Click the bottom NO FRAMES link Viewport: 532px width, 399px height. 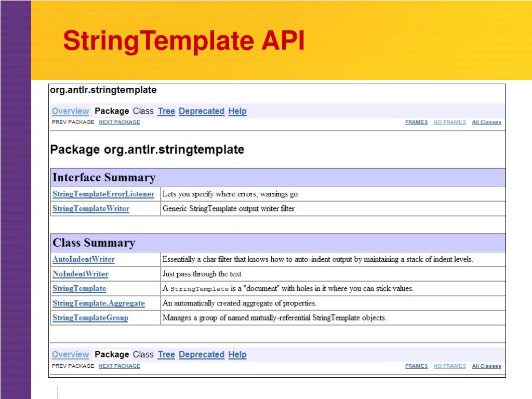pos(449,366)
